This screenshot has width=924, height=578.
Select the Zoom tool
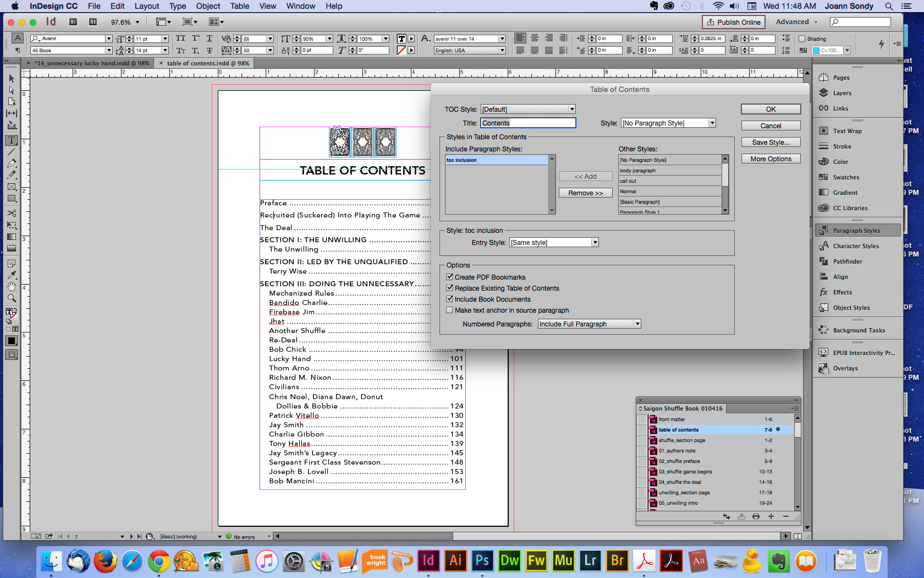click(x=12, y=298)
